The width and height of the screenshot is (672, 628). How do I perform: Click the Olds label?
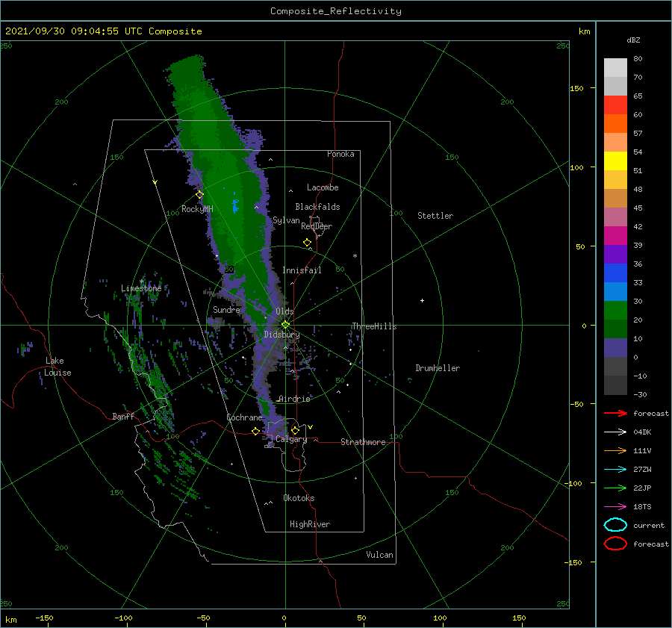tap(284, 311)
